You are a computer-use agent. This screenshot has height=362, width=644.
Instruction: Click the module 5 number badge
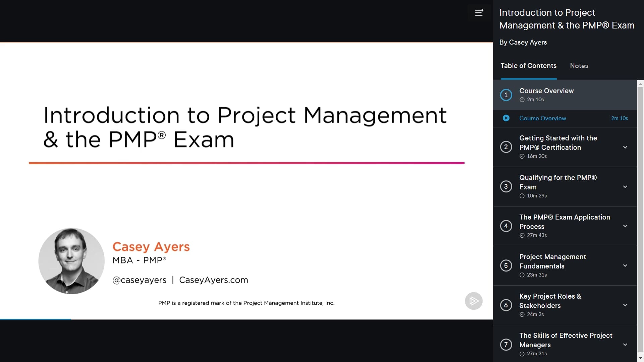pos(506,265)
